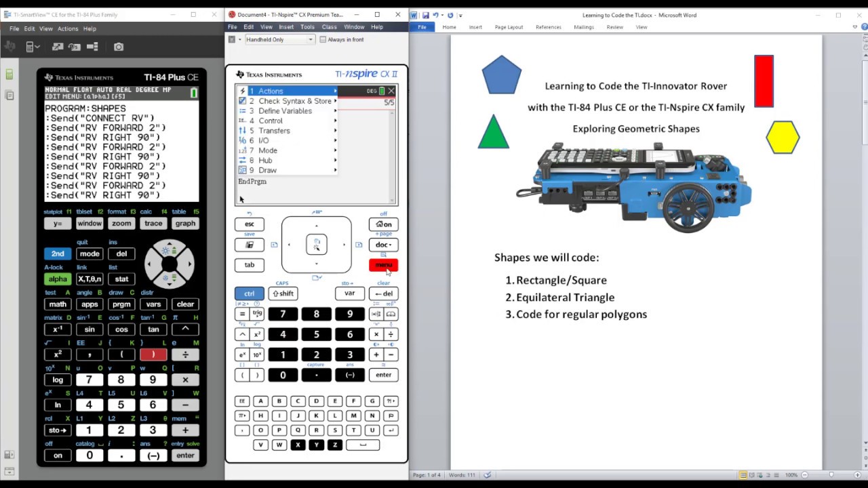868x488 pixels.
Task: Select the I/O menu item on Nspire
Action: (x=287, y=140)
